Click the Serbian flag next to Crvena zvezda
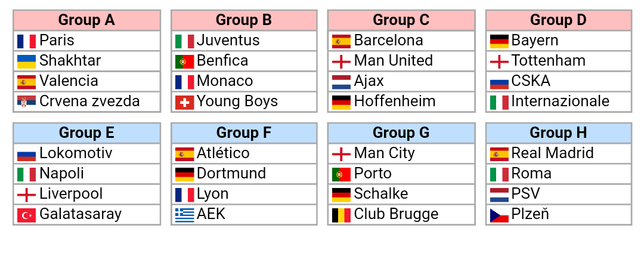The image size is (644, 262). [x=27, y=102]
